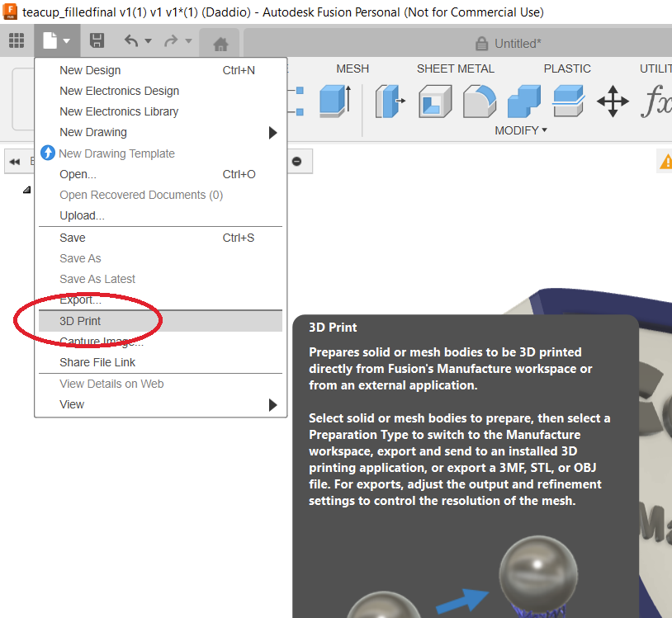Switch to the SHEET METAL tab
This screenshot has height=618, width=672.
(456, 68)
